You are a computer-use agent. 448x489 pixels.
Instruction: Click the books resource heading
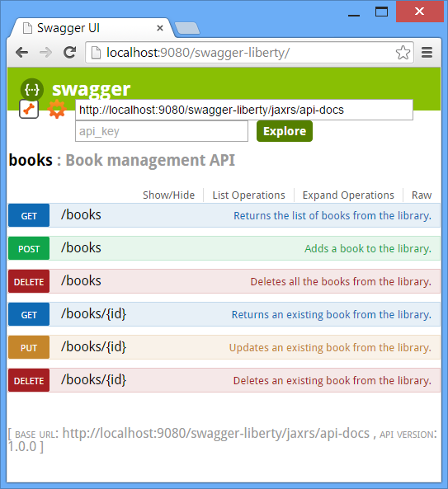click(x=31, y=160)
